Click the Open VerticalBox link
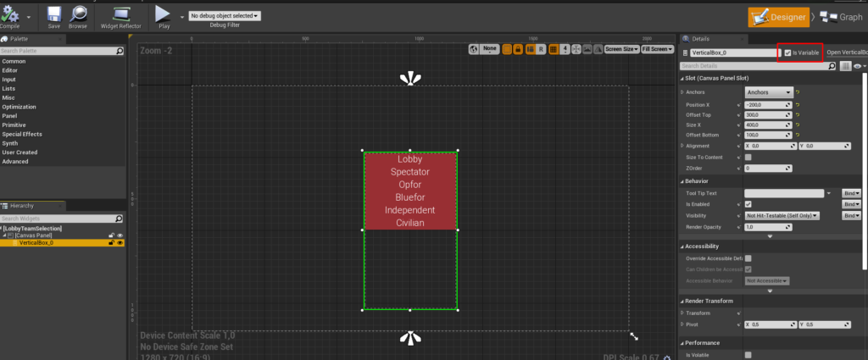Viewport: 868px width, 360px height. click(847, 53)
